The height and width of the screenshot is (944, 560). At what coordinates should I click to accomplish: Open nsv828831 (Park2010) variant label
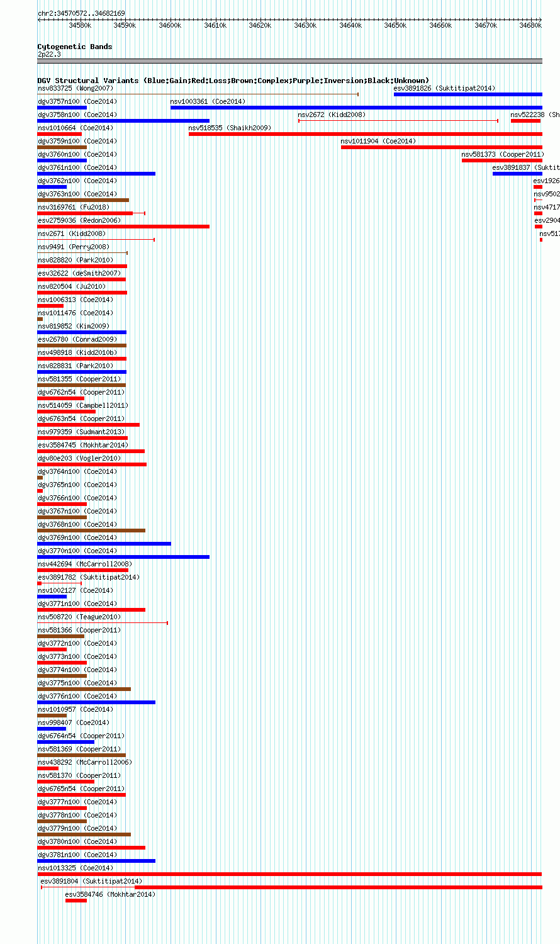[76, 366]
